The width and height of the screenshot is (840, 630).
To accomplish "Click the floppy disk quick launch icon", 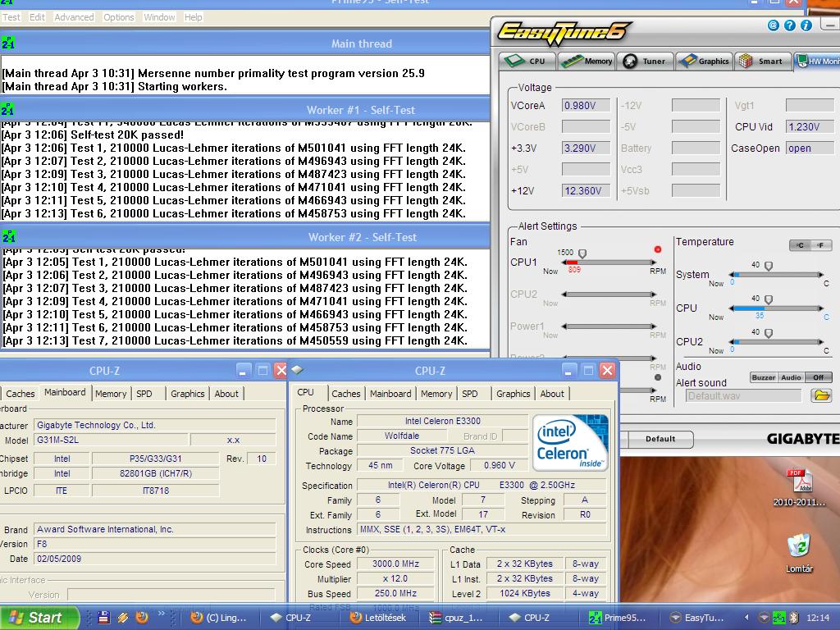I will (x=104, y=618).
